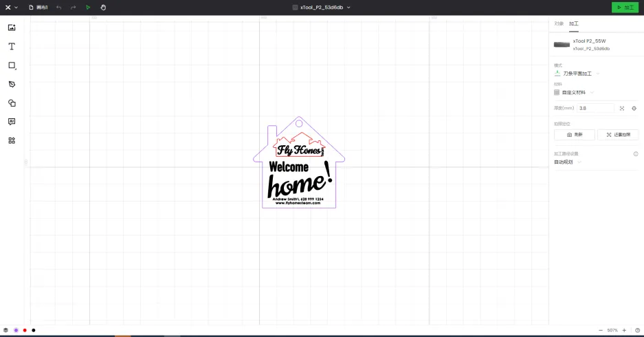Click the xTool P2_55W device name
Viewport: 644px width, 337px height.
pos(590,41)
